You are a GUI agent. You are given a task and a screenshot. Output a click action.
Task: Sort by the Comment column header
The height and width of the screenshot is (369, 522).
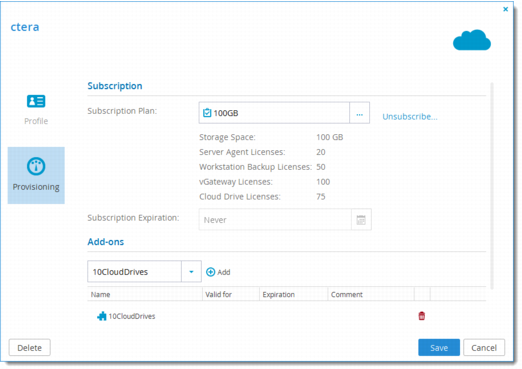click(x=371, y=294)
